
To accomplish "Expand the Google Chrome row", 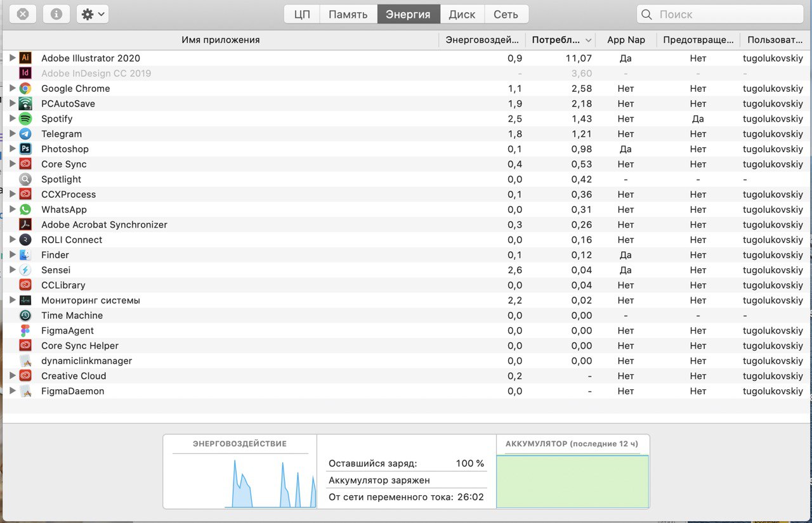I will [12, 88].
